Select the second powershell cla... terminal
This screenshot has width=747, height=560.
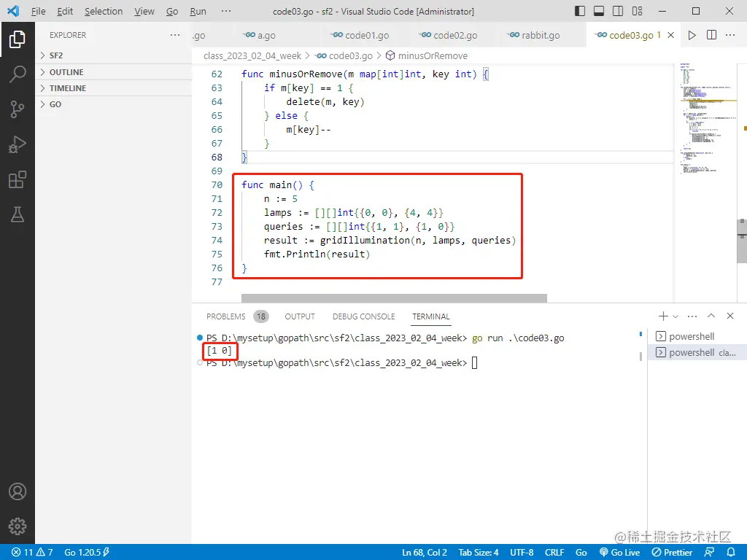tap(697, 352)
